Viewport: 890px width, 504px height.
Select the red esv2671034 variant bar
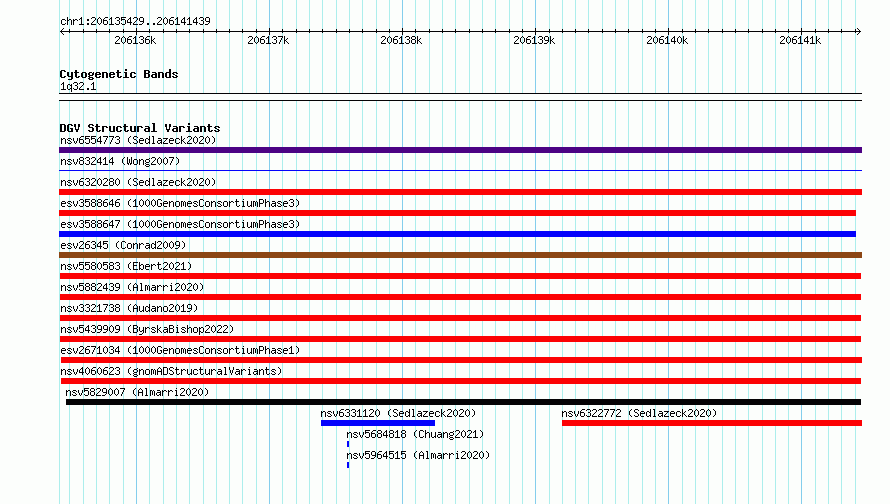coord(461,360)
